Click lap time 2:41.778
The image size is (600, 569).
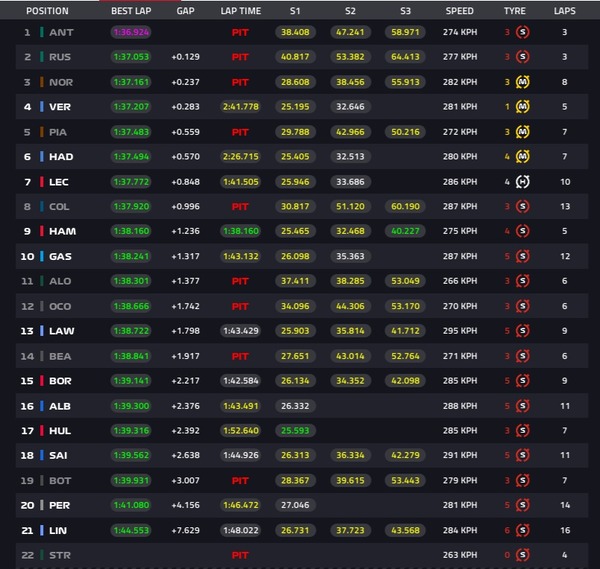tap(241, 107)
